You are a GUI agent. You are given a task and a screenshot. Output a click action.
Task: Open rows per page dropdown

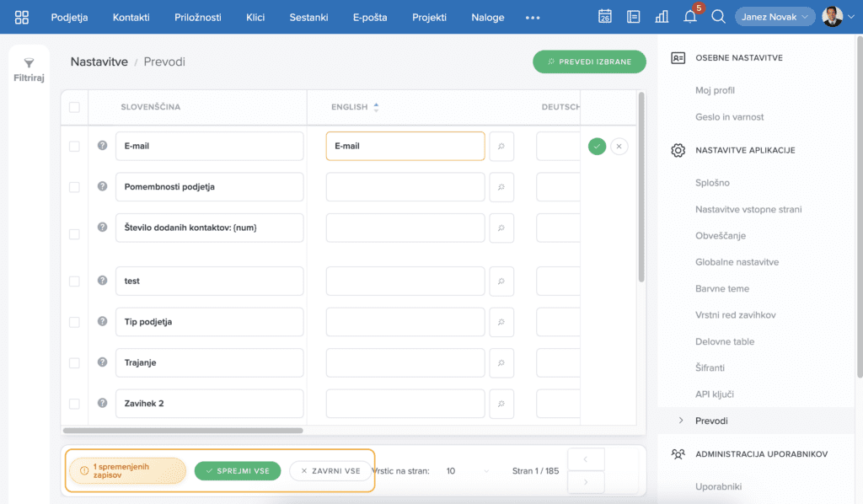(468, 471)
